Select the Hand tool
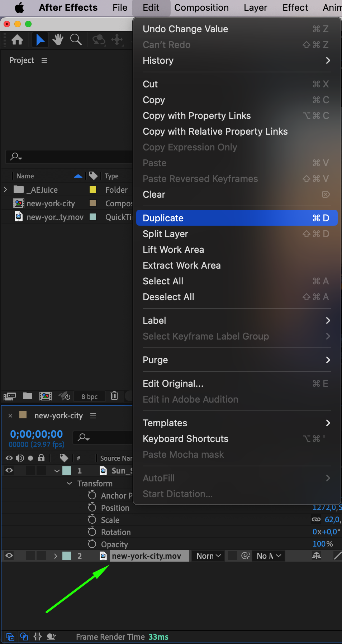This screenshot has height=644, width=342. [x=58, y=39]
